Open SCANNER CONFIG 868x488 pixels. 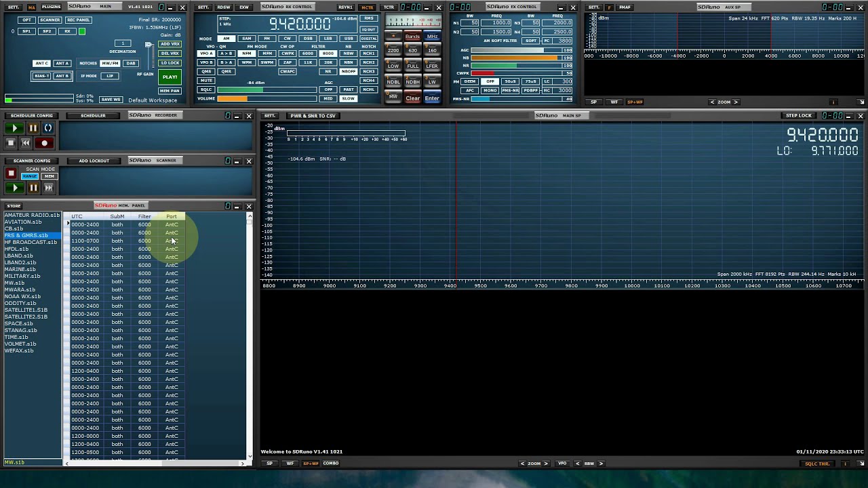coord(32,161)
